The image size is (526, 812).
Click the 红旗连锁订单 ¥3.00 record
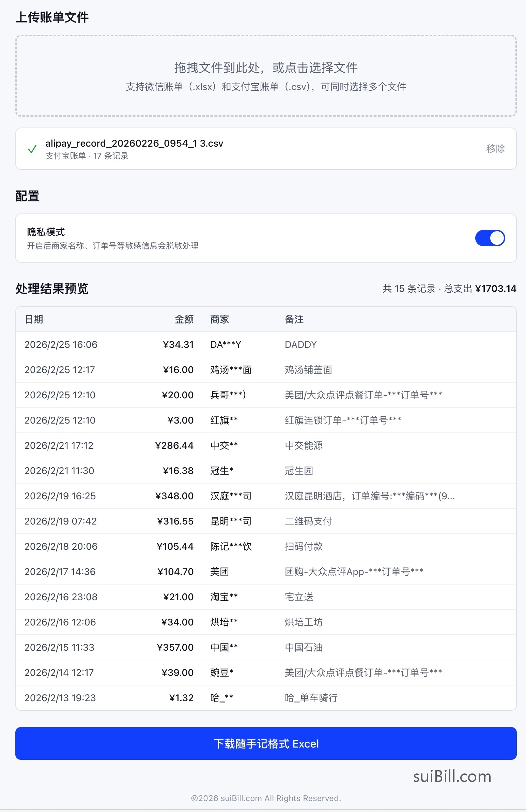click(266, 420)
